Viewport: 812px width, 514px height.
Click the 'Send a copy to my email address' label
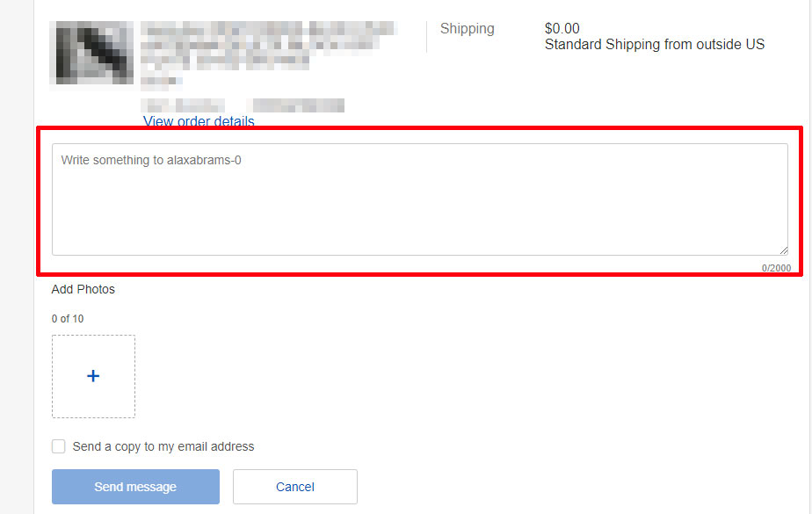163,446
